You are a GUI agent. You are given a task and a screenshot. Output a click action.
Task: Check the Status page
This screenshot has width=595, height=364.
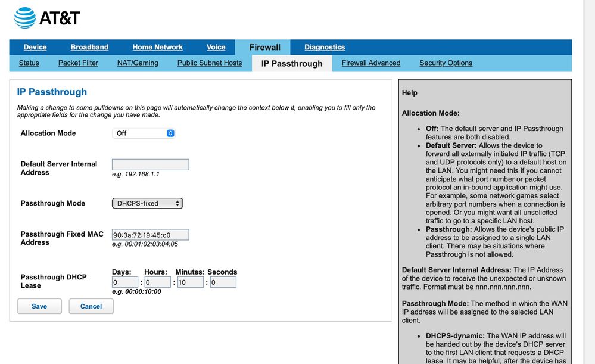click(28, 63)
